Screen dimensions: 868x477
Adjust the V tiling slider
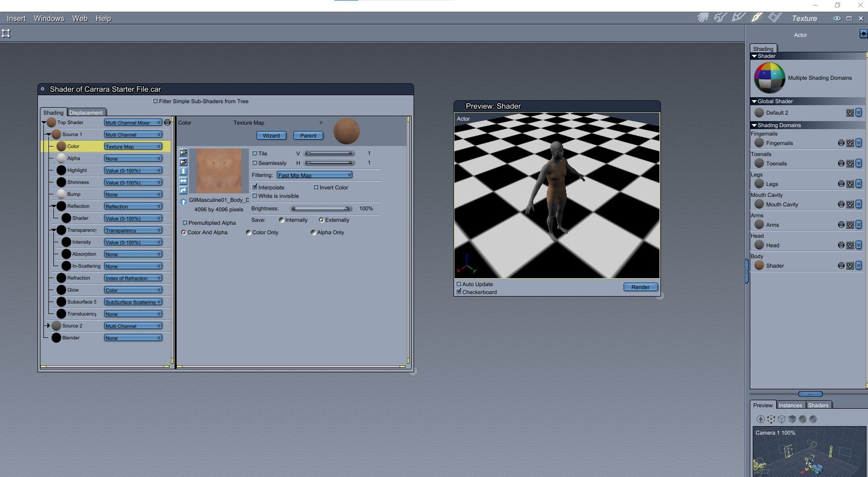[x=330, y=153]
